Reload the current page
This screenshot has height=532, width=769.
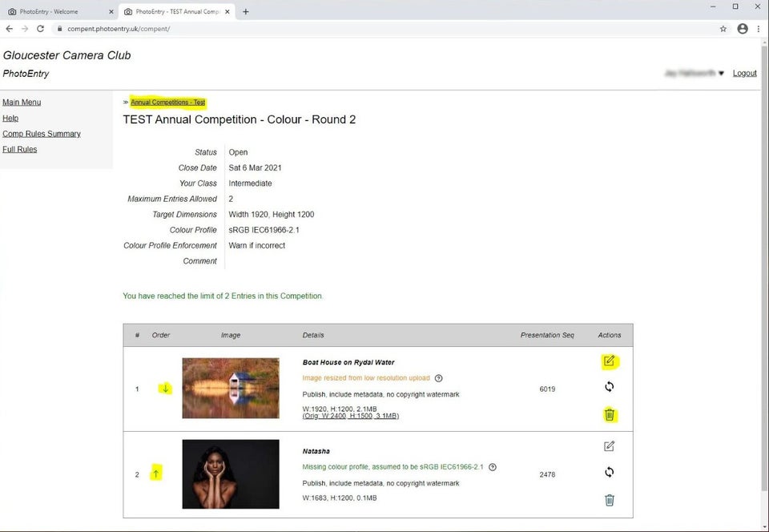pyautogui.click(x=40, y=28)
